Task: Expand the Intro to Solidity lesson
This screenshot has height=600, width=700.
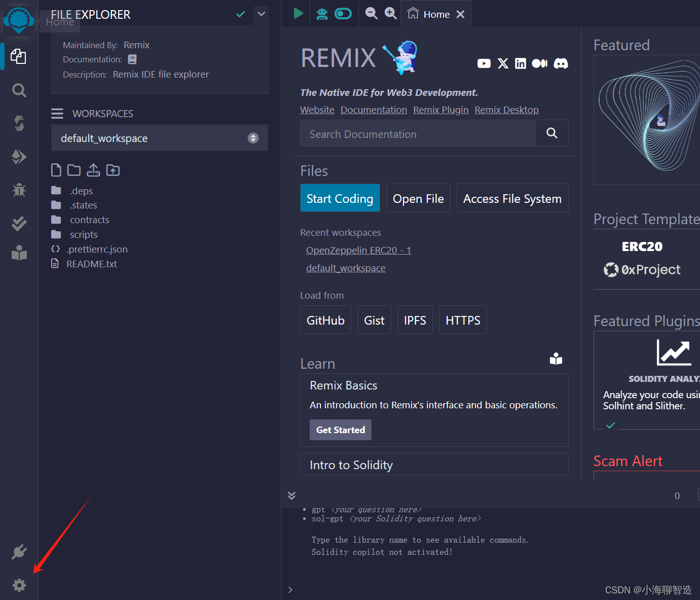Action: coord(434,464)
